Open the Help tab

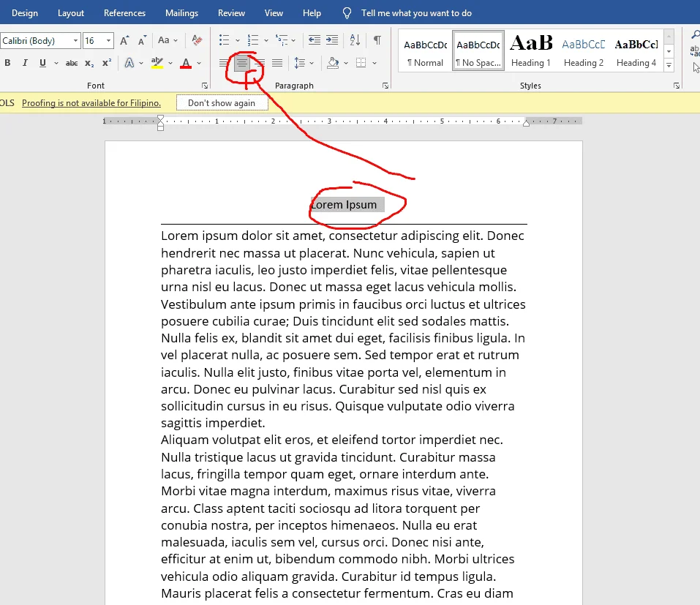312,13
